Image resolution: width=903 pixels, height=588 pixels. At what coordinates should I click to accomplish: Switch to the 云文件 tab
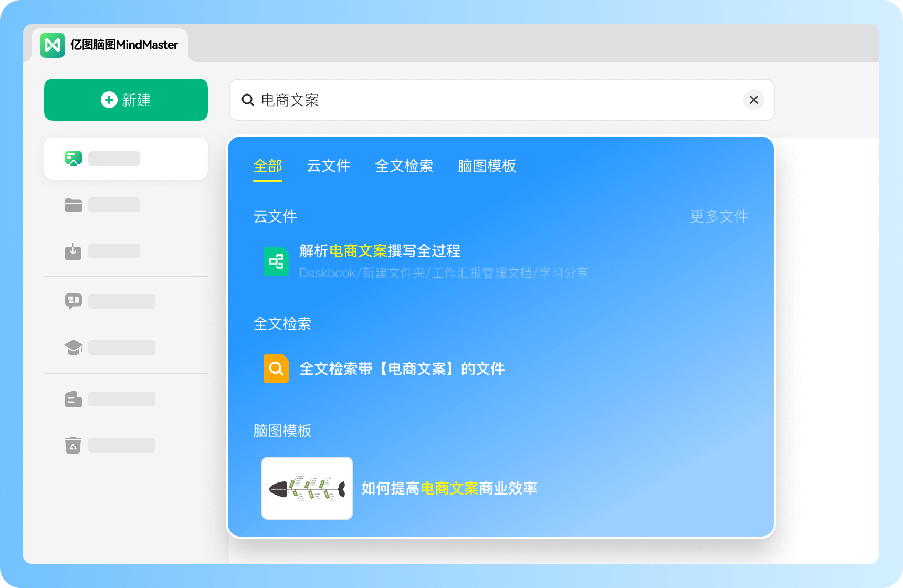coord(329,166)
